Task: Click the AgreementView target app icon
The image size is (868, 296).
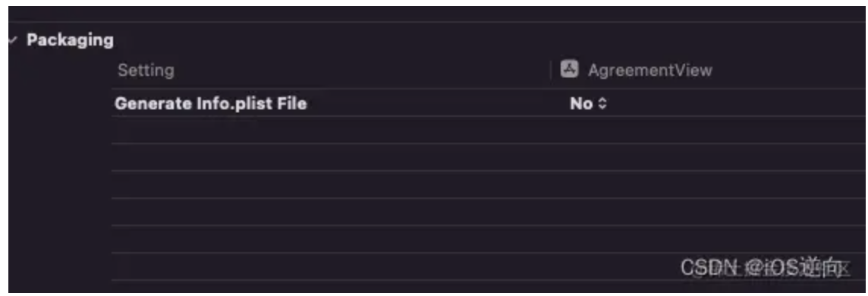Action: (x=569, y=69)
